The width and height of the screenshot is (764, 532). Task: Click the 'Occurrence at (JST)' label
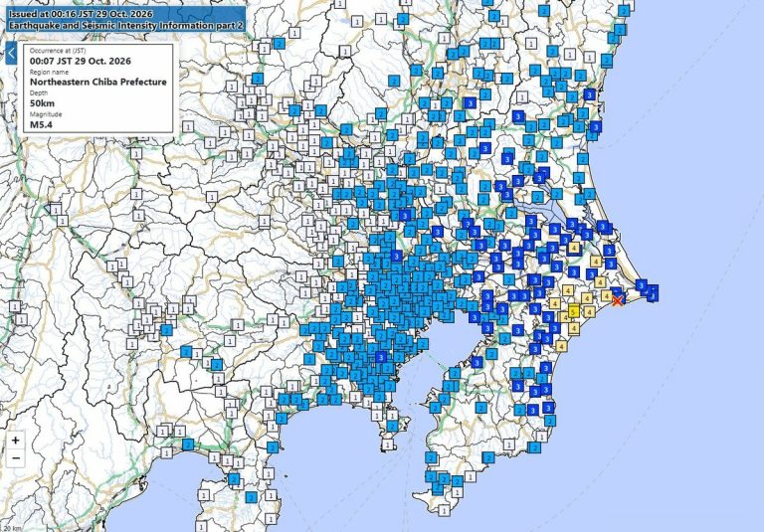[58, 51]
